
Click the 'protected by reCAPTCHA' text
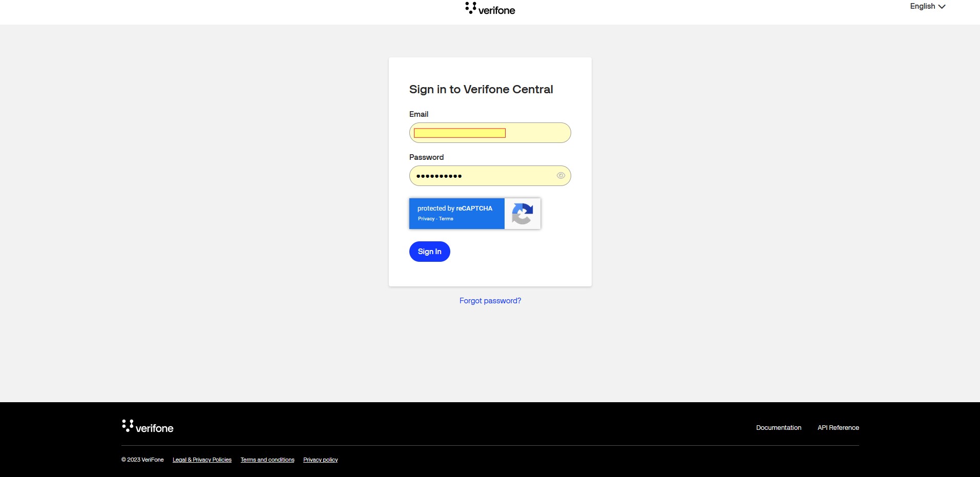(x=455, y=209)
